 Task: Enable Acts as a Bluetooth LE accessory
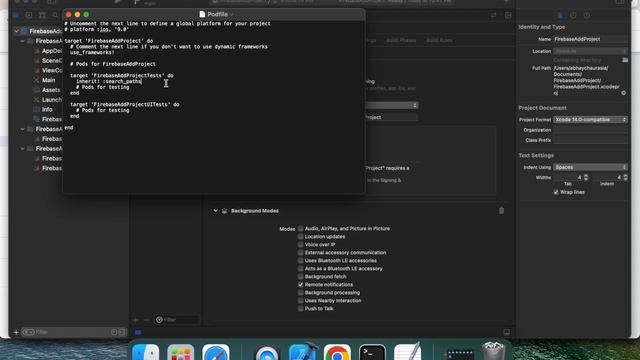point(301,269)
